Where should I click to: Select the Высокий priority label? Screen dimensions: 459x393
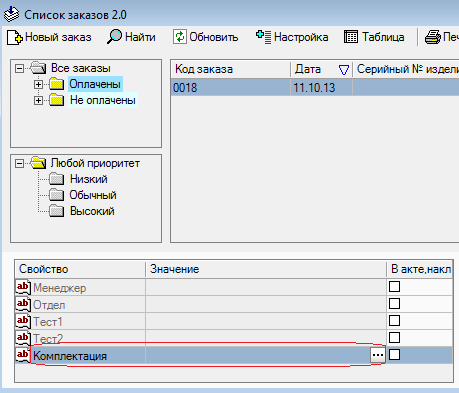coord(92,211)
